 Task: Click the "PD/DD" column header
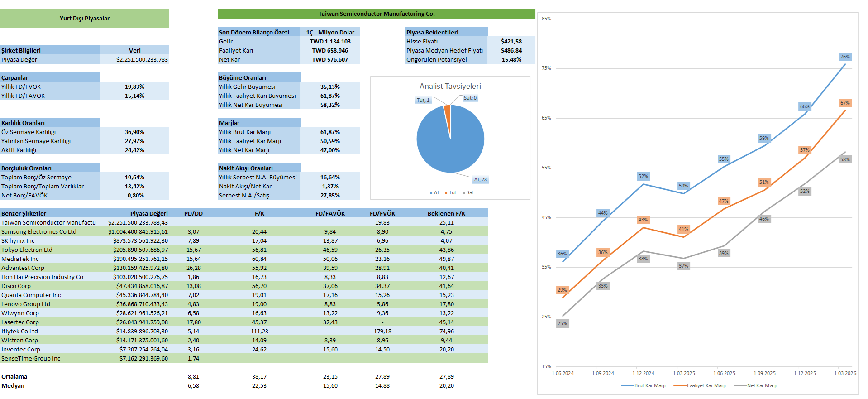point(193,213)
